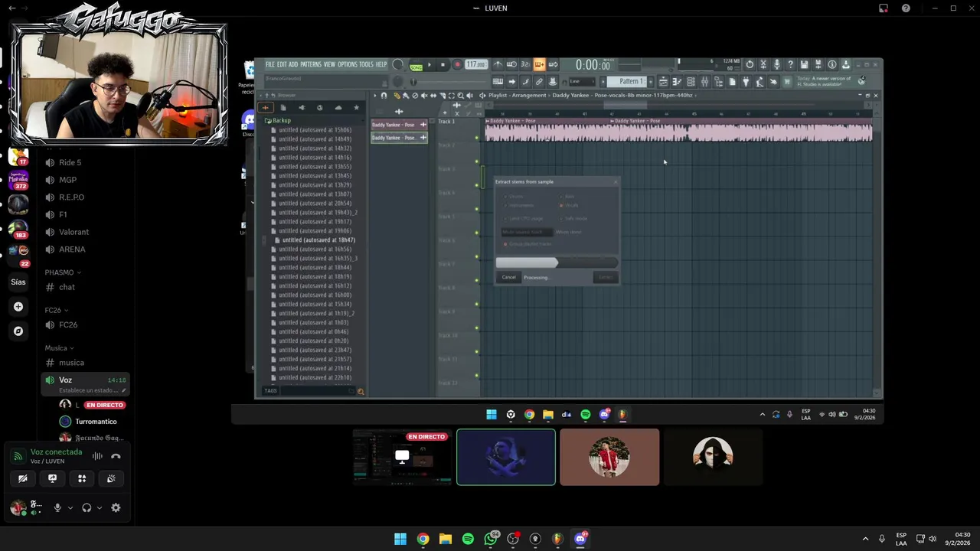Cancel the stem extraction dialog

pos(509,277)
